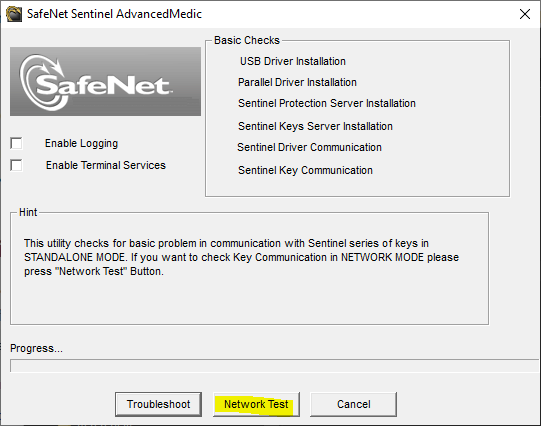Tick Enable Terminal Services checkbox

[16, 165]
